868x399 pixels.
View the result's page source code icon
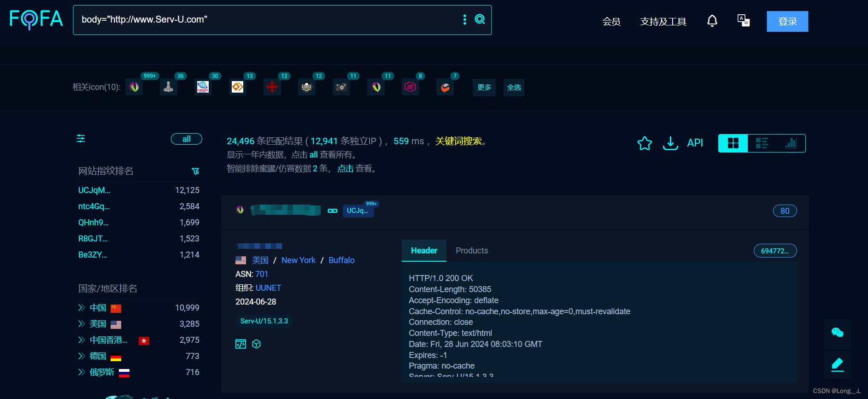click(x=240, y=344)
